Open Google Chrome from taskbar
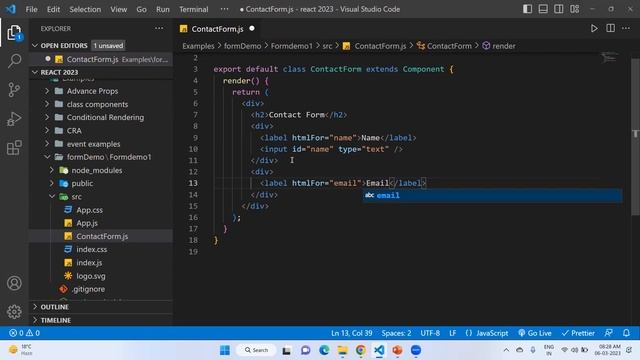The width and height of the screenshot is (640, 360). coord(360,350)
